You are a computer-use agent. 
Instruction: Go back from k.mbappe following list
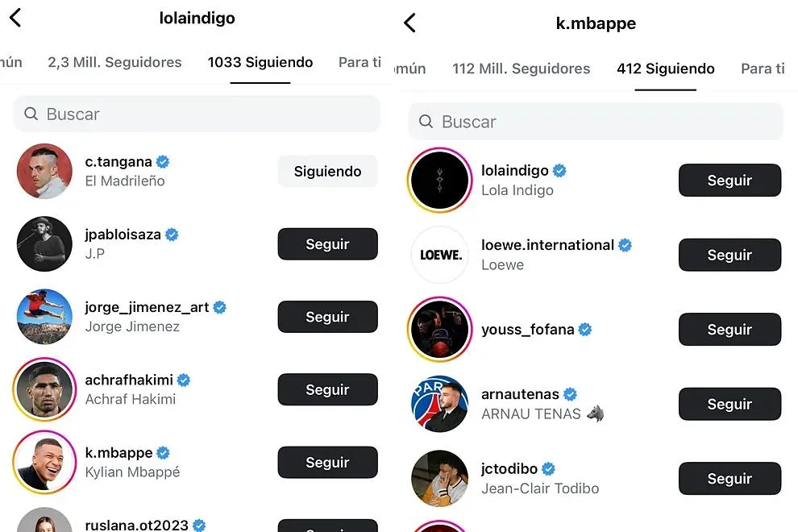(409, 23)
